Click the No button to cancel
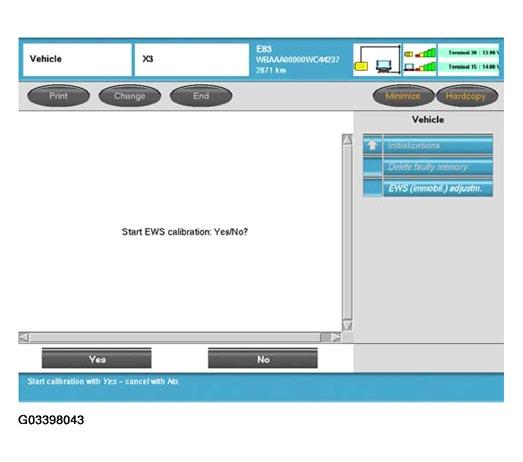The image size is (523, 462). 263,358
